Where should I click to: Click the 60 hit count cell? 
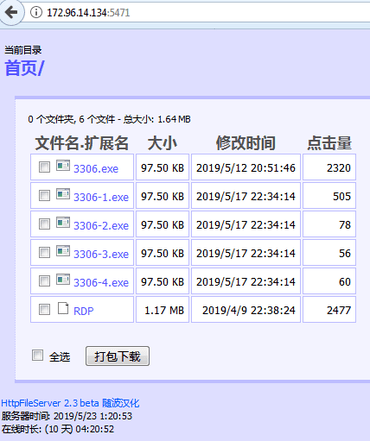pos(329,281)
